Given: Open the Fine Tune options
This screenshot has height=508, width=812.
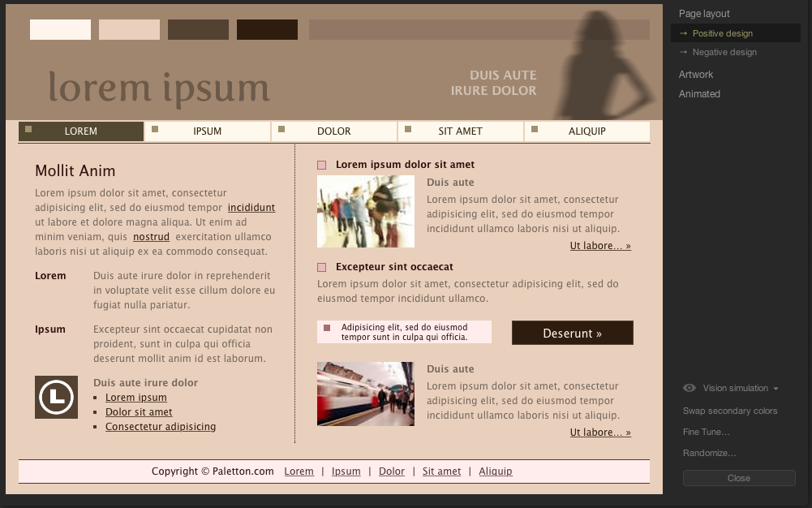Looking at the screenshot, I should pos(706,432).
